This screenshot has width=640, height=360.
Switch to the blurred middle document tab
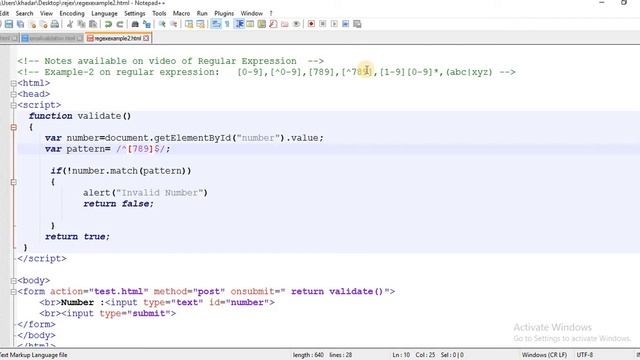[52, 38]
